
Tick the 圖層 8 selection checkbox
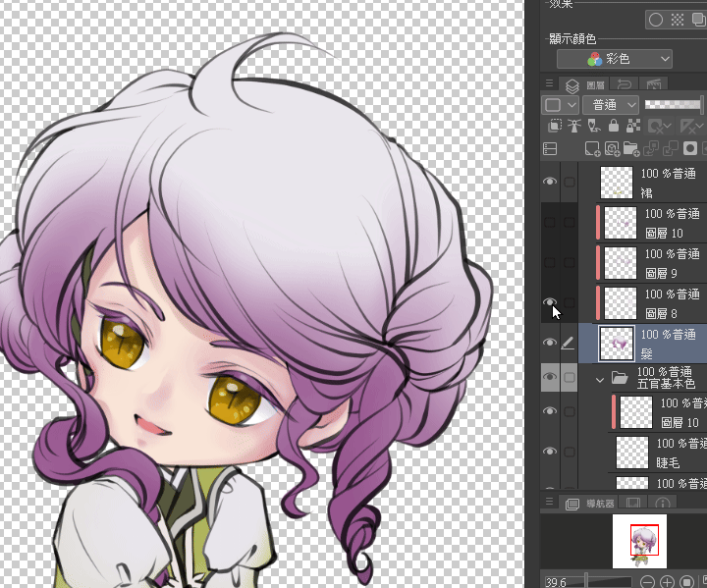[x=570, y=302]
